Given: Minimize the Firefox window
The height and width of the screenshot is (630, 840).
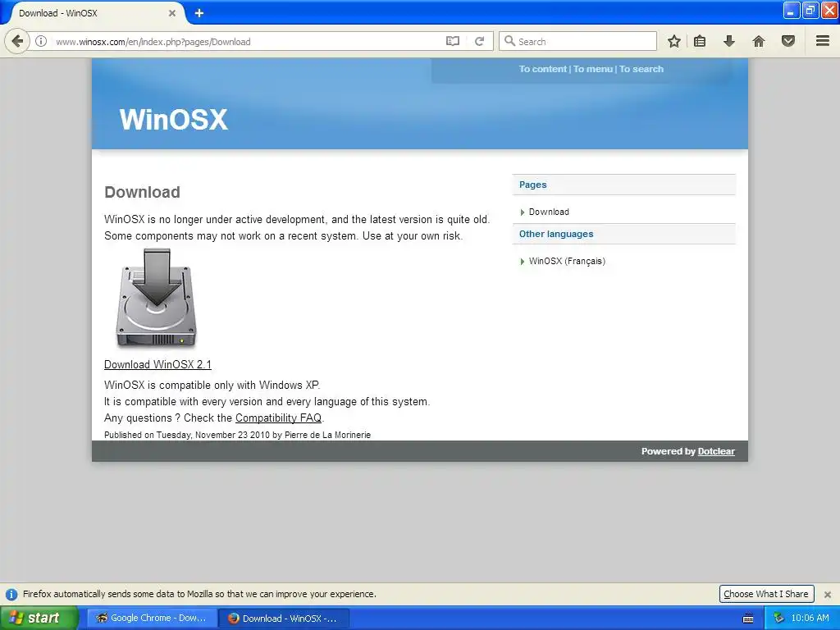Looking at the screenshot, I should (x=792, y=10).
